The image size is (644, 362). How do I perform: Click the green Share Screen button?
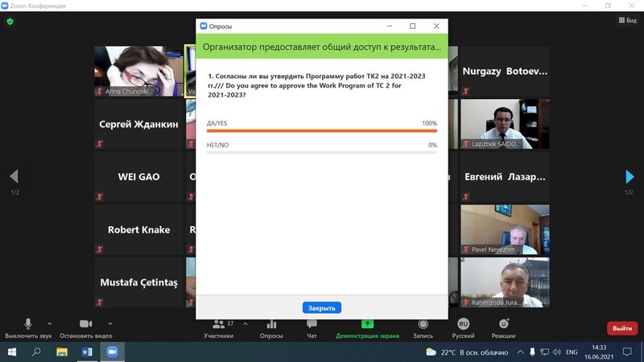pyautogui.click(x=366, y=323)
